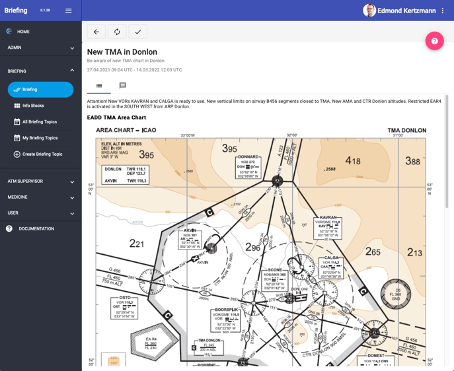Open Info Blocks page

41,106
